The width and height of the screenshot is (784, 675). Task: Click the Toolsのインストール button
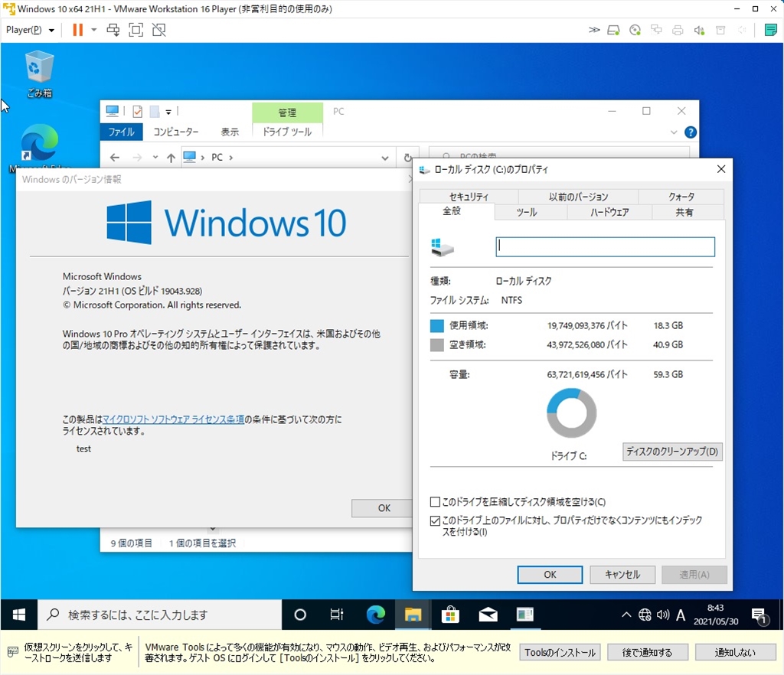point(560,653)
